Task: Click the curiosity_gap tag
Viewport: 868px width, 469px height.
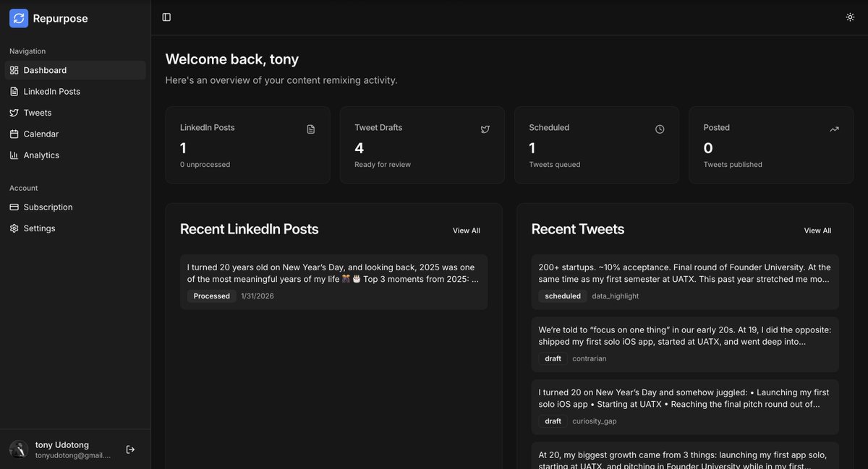Action: point(595,421)
